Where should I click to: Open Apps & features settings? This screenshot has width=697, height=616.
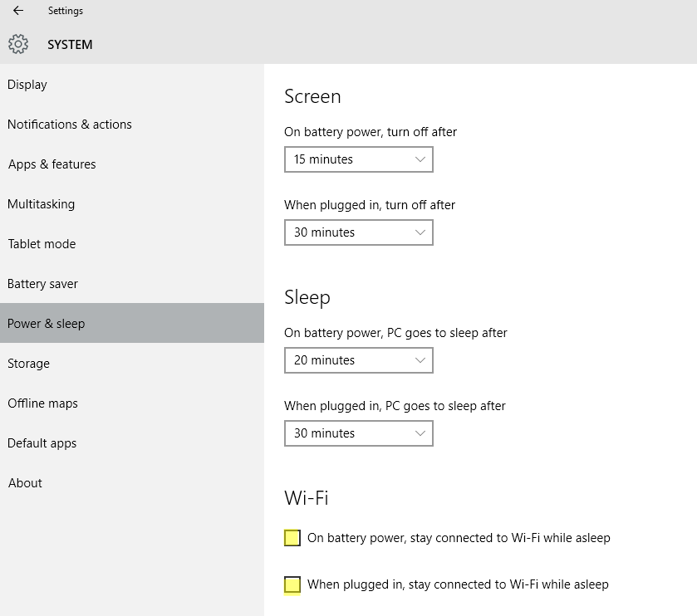tap(132, 164)
